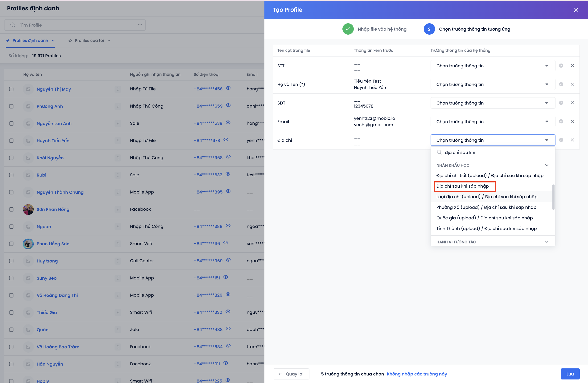This screenshot has width=588, height=383.
Task: Switch to Profiles của tôi tab
Action: 89,41
